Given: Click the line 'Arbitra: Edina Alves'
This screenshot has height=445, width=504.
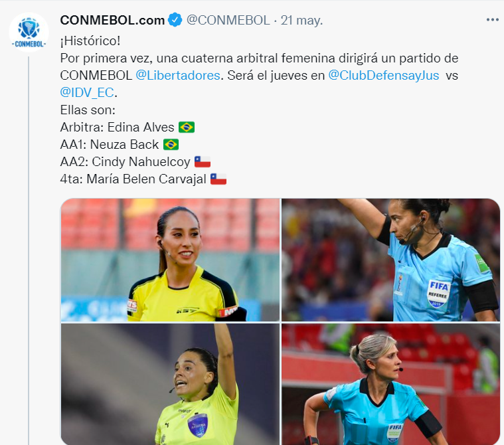Looking at the screenshot, I should pos(118,127).
